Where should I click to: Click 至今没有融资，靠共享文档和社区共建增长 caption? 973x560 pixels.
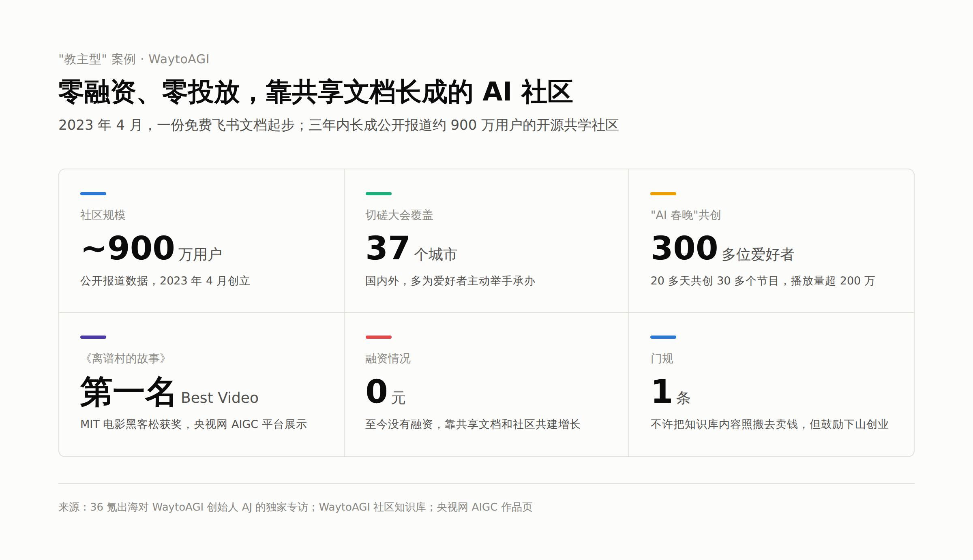point(473,424)
